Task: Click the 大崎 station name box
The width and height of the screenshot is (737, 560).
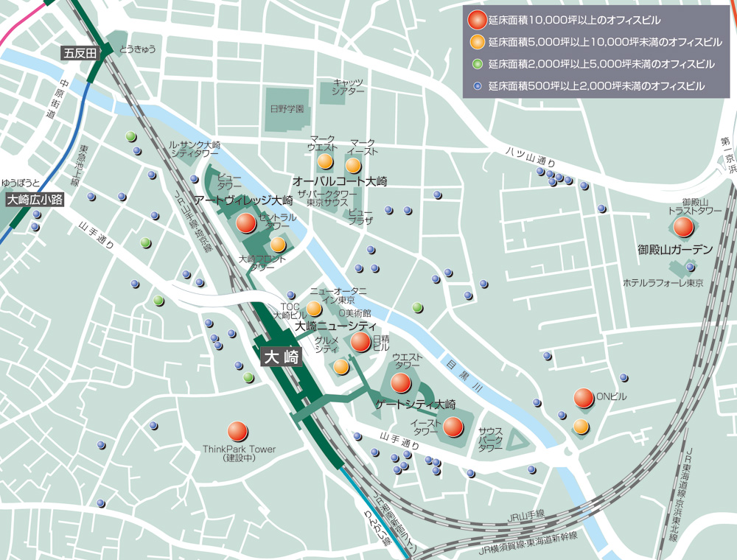Action: (281, 357)
